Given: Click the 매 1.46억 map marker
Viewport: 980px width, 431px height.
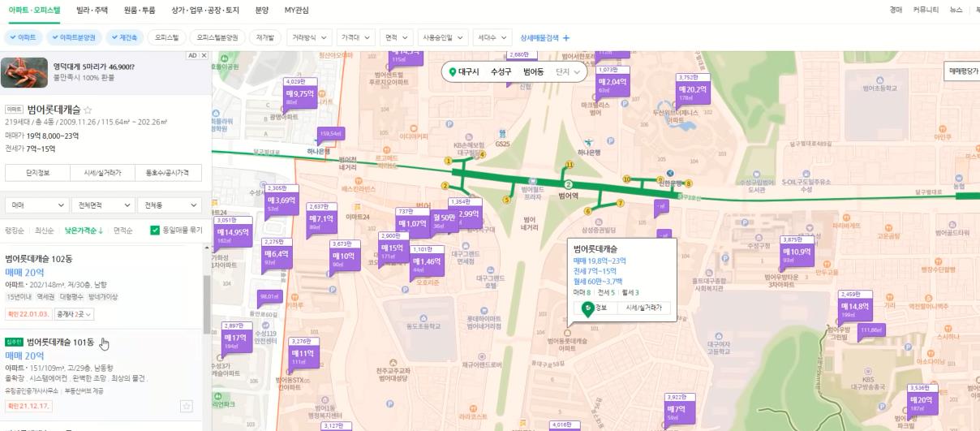Looking at the screenshot, I should coord(426,262).
